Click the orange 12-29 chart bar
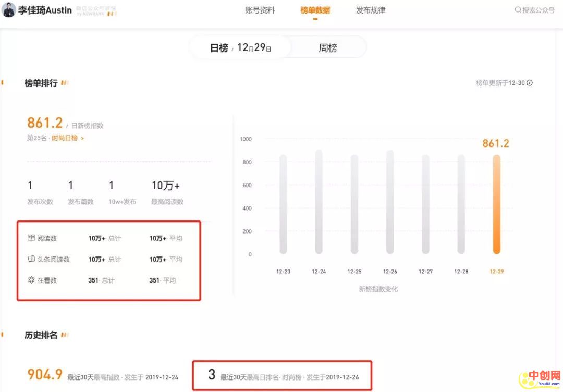This screenshot has height=392, width=563. (496, 204)
